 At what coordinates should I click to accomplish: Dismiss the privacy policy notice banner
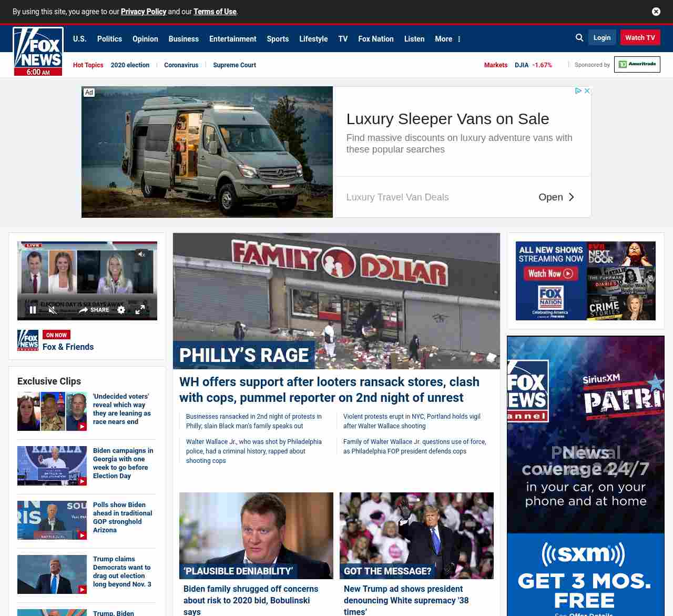pyautogui.click(x=656, y=12)
